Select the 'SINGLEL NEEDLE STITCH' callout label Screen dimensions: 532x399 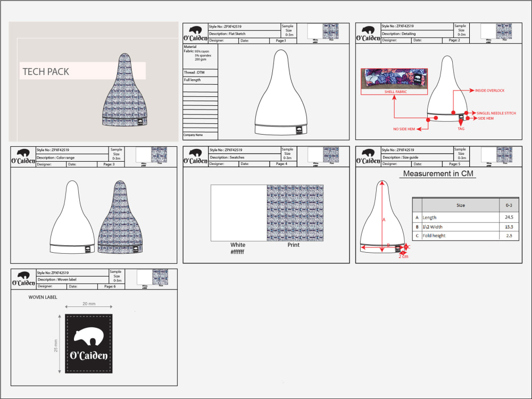pos(496,113)
